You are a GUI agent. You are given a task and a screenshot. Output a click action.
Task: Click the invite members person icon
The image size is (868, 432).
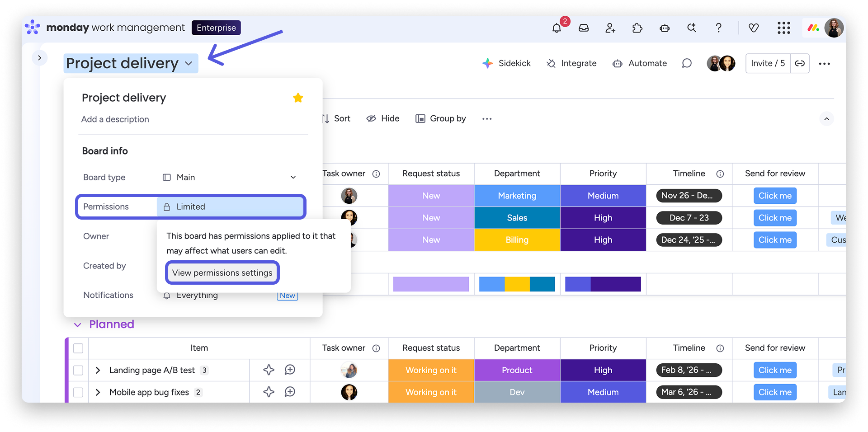coord(610,28)
